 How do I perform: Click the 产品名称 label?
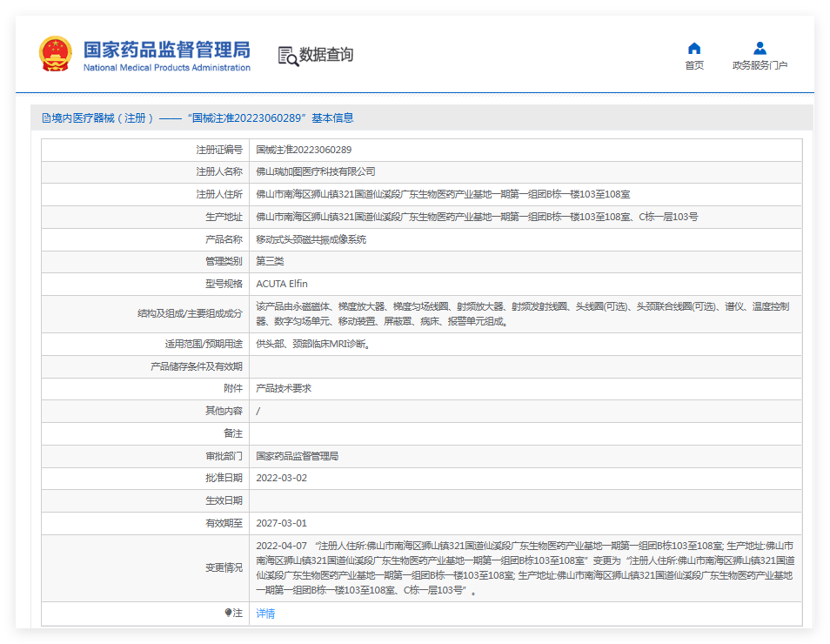[224, 239]
